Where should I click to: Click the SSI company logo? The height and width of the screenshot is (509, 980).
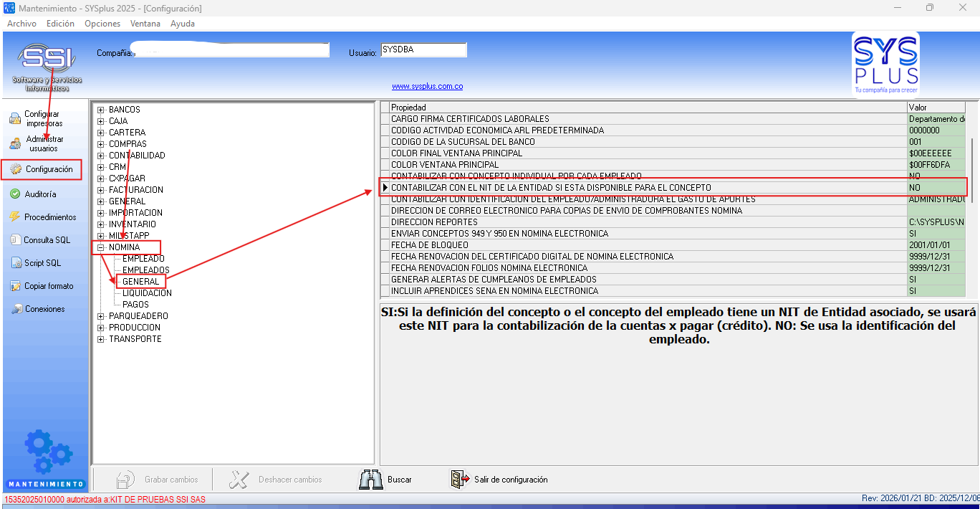[x=47, y=67]
